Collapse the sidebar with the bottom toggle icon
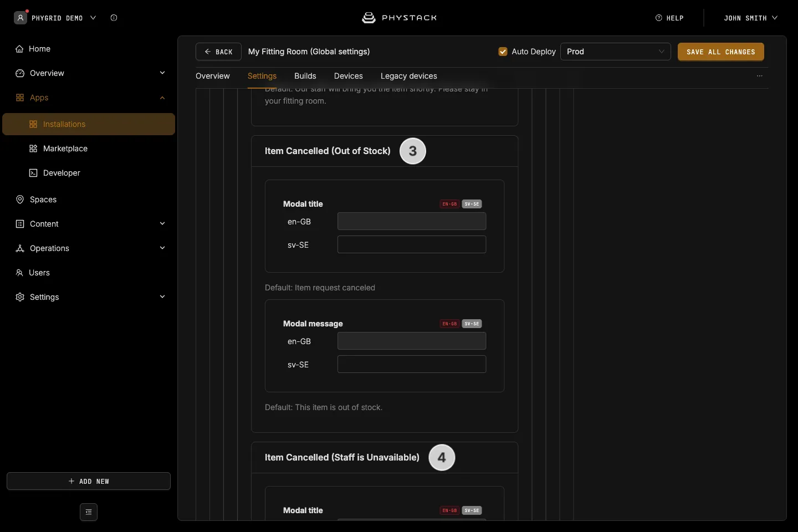The width and height of the screenshot is (798, 532). [x=89, y=512]
